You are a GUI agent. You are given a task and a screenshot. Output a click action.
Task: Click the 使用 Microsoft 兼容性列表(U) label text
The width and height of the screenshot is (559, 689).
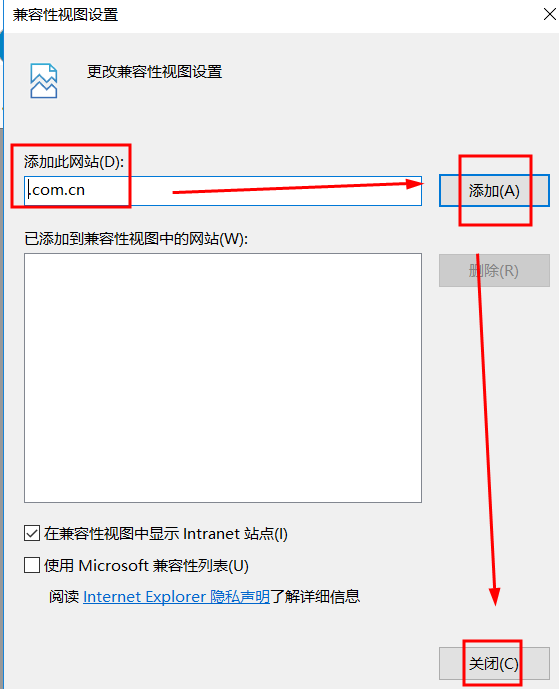coord(146,566)
